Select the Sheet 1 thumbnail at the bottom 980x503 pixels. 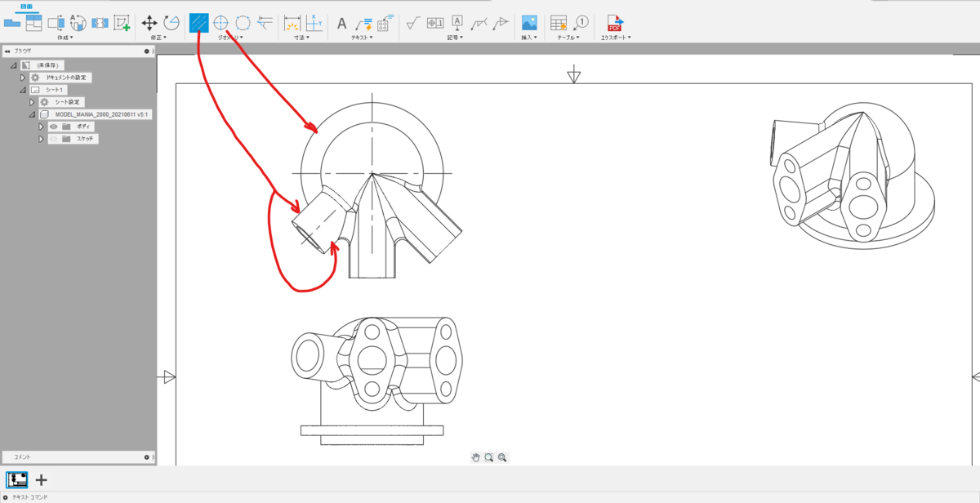[17, 479]
